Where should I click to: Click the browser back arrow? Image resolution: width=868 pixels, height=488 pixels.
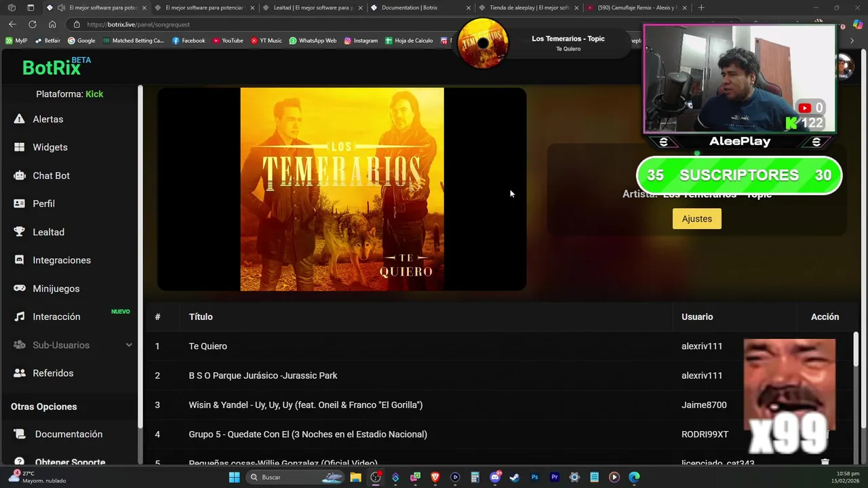point(12,24)
